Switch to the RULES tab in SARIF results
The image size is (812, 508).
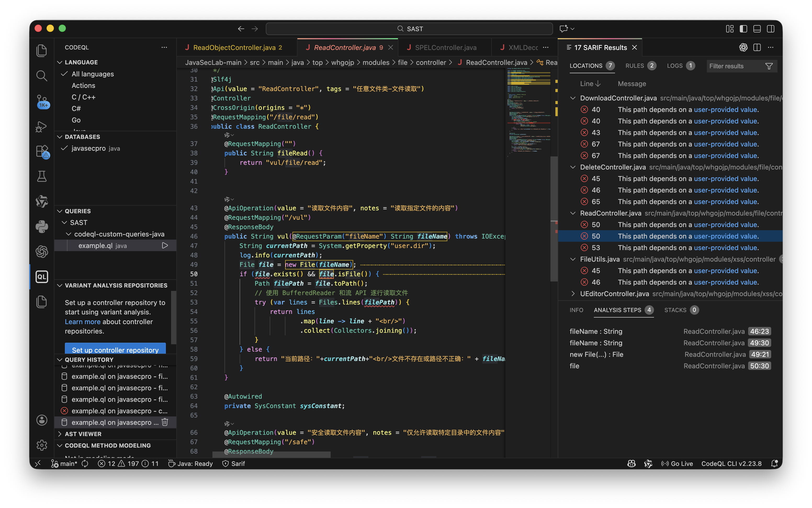(x=634, y=66)
